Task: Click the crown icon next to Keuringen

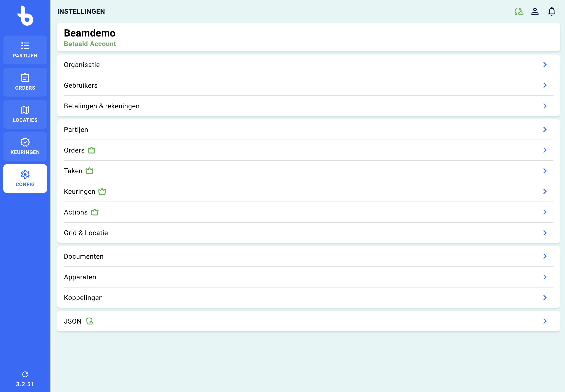Action: pos(102,191)
